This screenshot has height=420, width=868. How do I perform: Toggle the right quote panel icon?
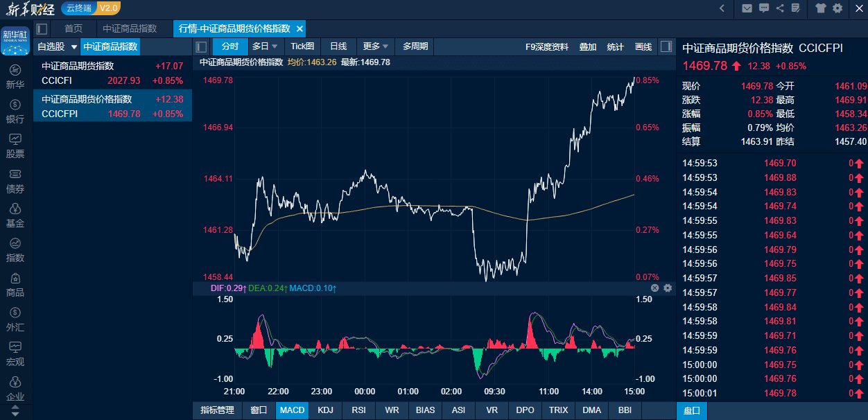(666, 46)
